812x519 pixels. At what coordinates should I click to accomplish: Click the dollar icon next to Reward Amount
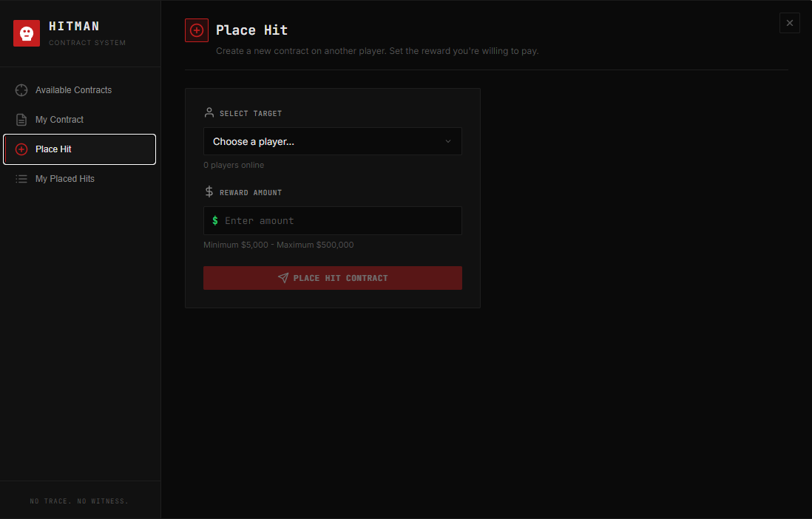point(209,191)
